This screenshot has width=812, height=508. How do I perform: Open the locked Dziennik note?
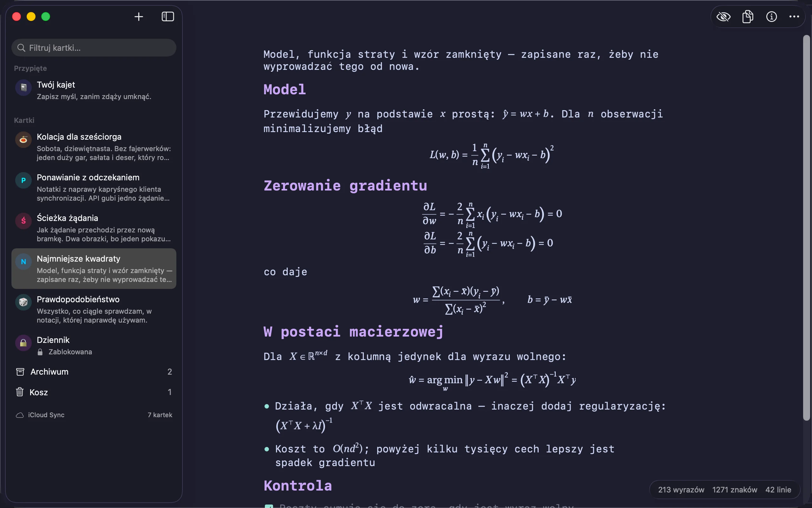[94, 345]
